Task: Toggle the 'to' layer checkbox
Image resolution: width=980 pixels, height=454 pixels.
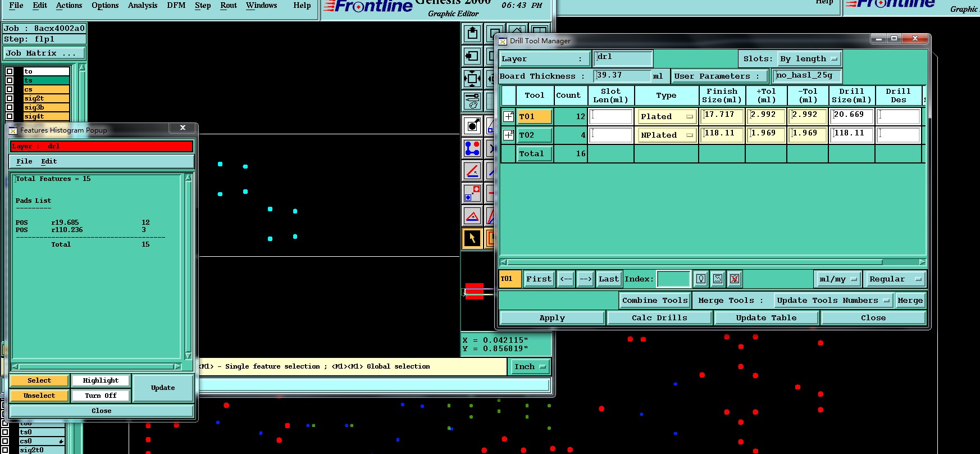Action: (10, 71)
